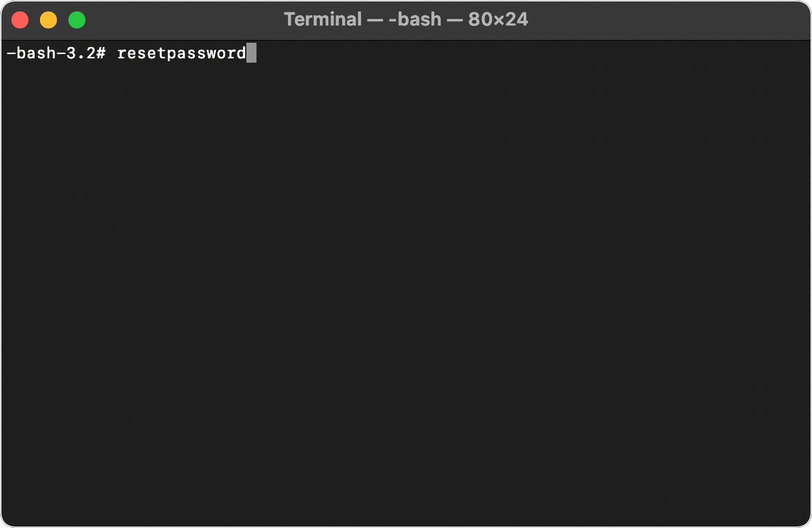812x528 pixels.
Task: Click the blinking block cursor
Action: (252, 52)
